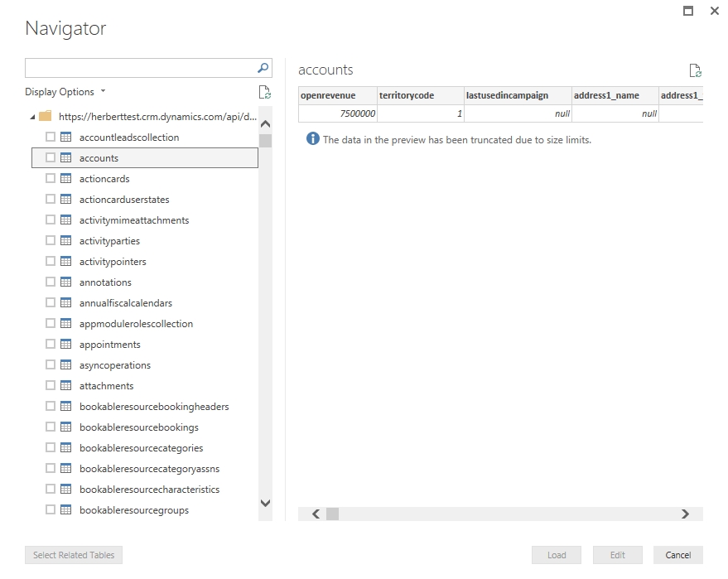
Task: Click table icon beside appointments
Action: click(66, 344)
